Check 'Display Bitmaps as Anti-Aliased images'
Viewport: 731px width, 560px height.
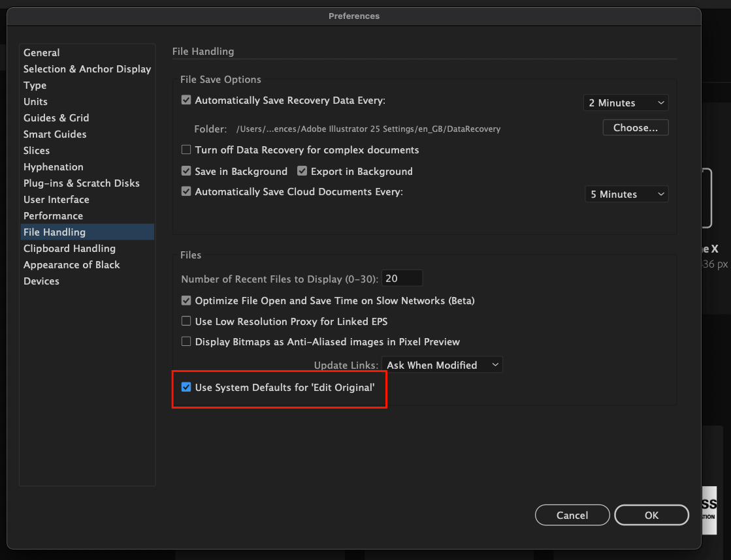click(x=186, y=341)
